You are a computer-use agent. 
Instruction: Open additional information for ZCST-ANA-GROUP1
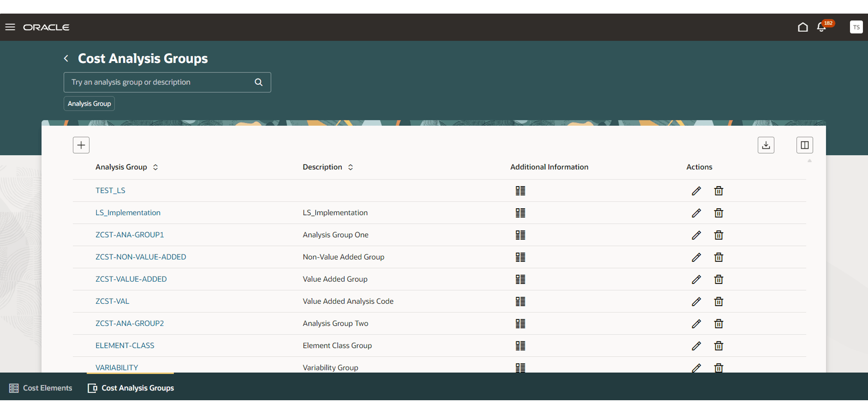pos(520,235)
